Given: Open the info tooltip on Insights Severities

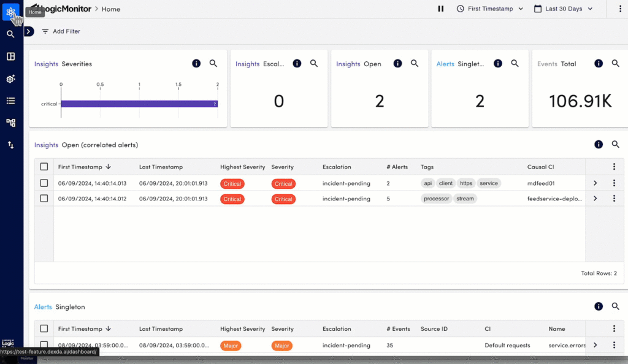Looking at the screenshot, I should pos(196,63).
